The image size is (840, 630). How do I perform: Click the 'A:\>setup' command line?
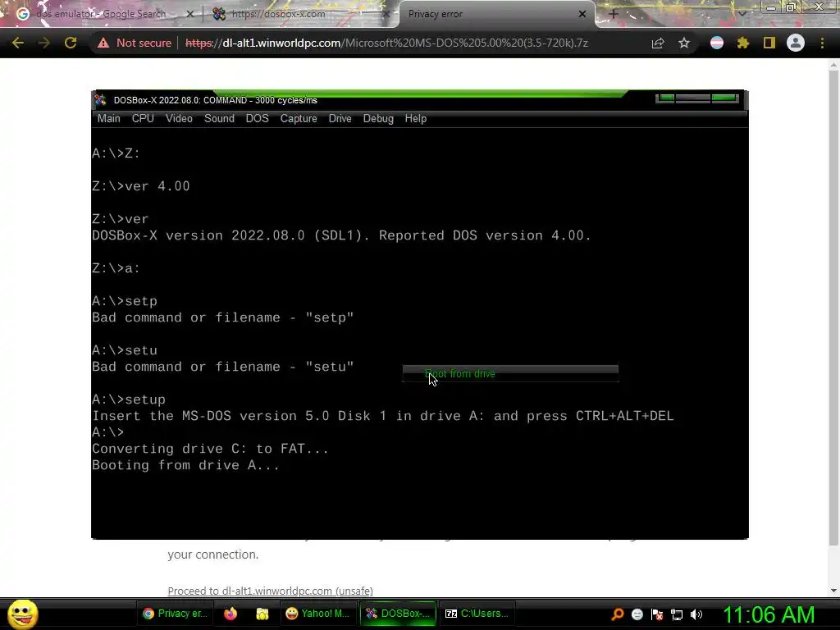pos(129,399)
